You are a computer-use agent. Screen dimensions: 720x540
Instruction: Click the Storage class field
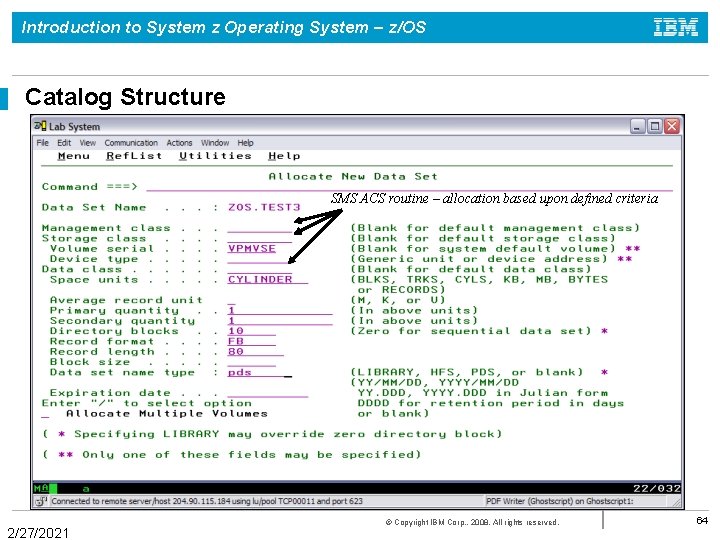click(x=259, y=238)
